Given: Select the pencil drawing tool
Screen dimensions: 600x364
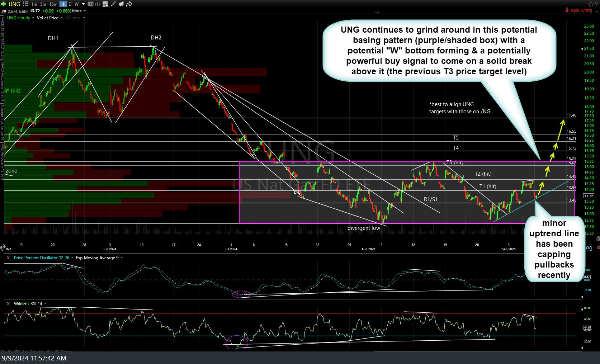Looking at the screenshot, I should [x=113, y=4].
